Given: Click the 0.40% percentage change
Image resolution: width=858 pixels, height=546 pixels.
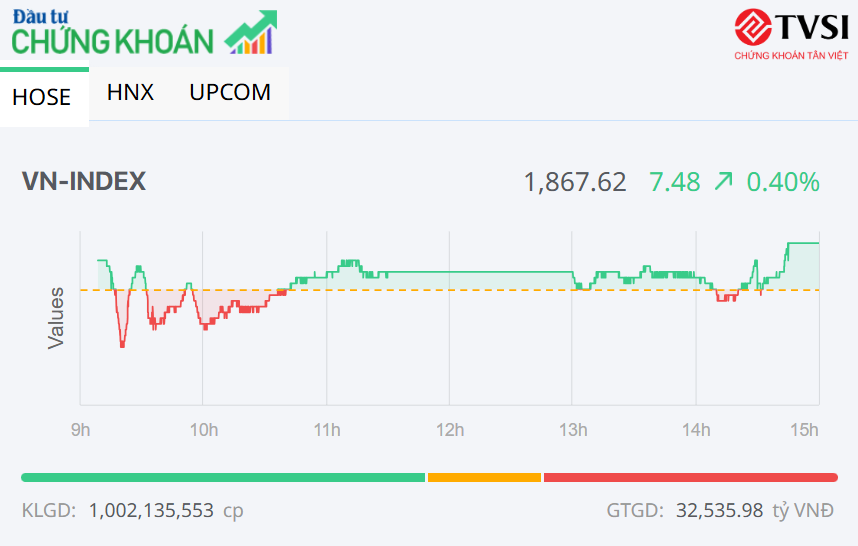Looking at the screenshot, I should click(783, 182).
